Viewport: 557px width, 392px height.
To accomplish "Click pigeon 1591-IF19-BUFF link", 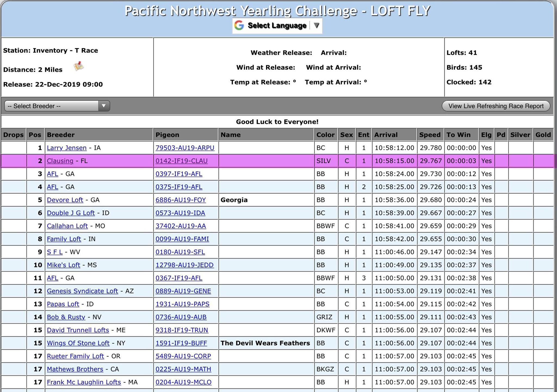I will (x=181, y=343).
